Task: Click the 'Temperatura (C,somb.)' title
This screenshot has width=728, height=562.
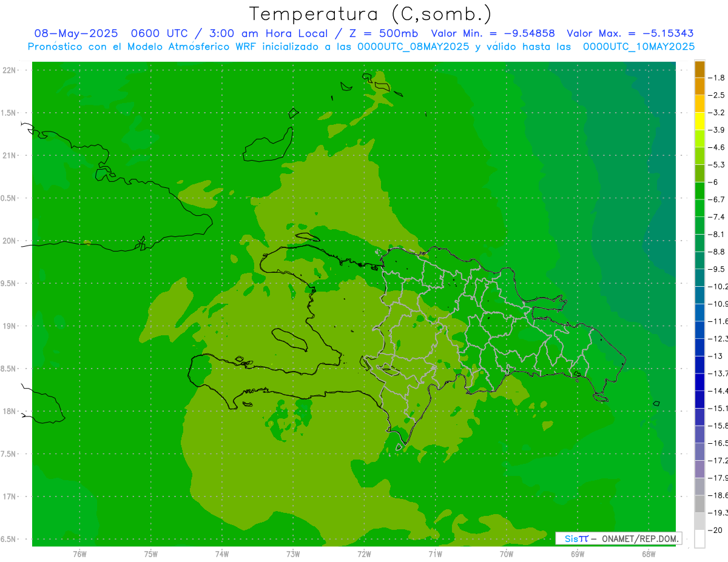Action: pyautogui.click(x=371, y=14)
